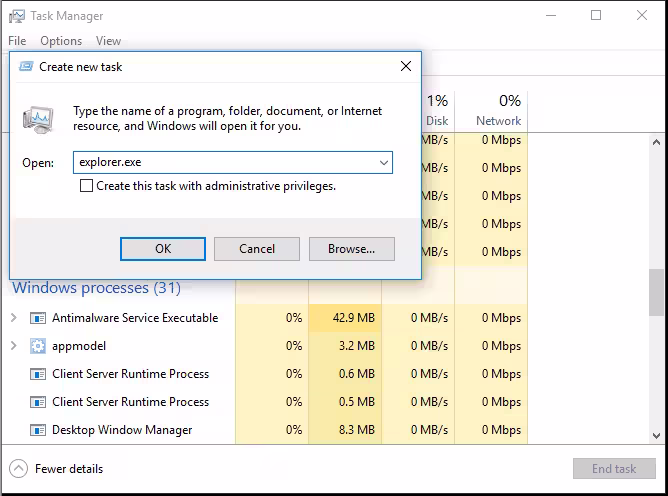This screenshot has width=668, height=496.
Task: Open the Options menu
Action: [61, 41]
